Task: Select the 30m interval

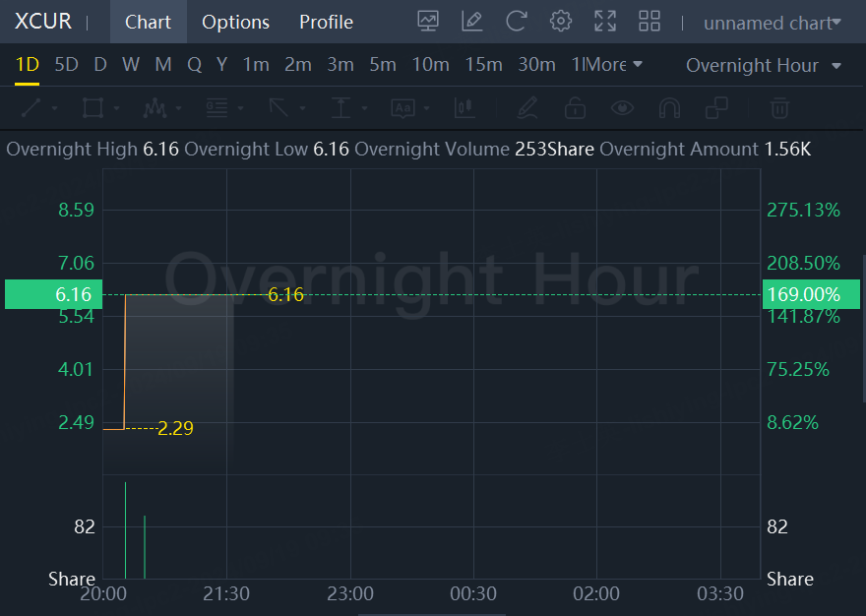Action: coord(536,65)
